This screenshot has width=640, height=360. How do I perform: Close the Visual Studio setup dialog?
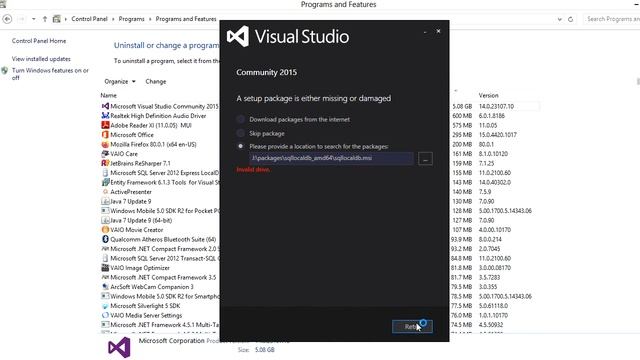tap(438, 31)
